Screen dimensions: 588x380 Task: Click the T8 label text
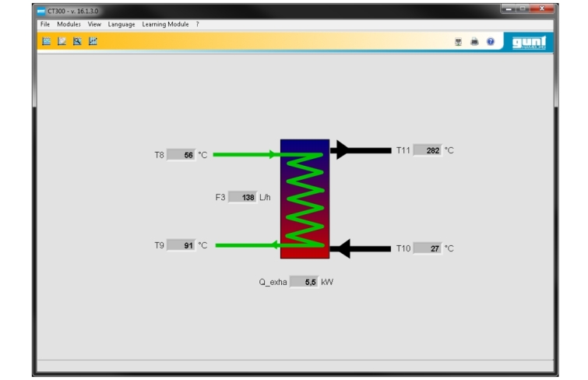[x=159, y=155]
